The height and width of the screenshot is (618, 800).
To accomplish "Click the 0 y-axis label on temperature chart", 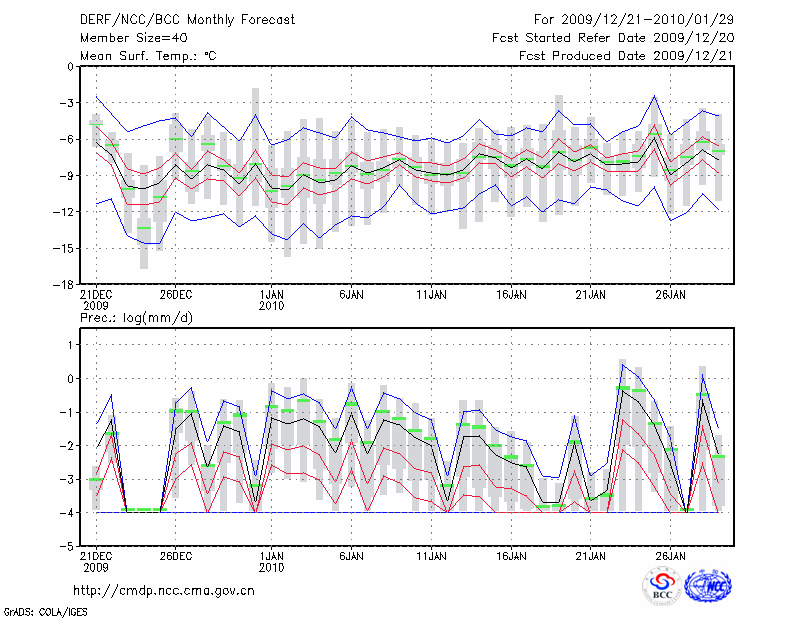I will 70,67.
